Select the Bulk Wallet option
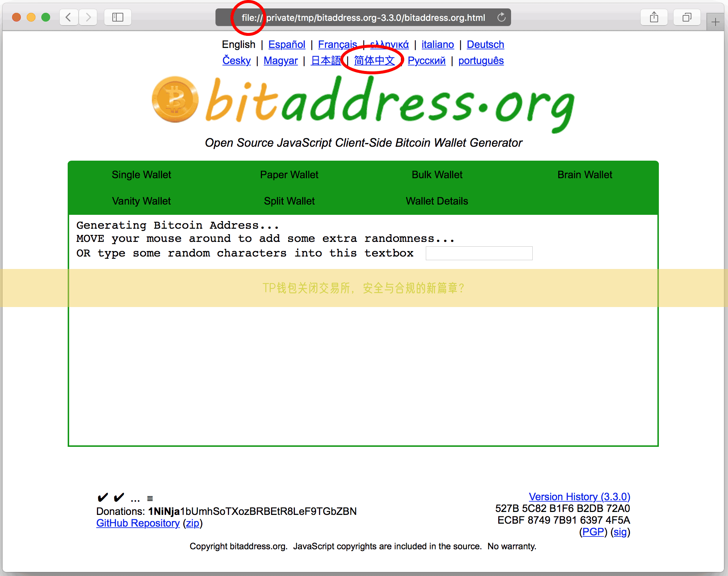The width and height of the screenshot is (728, 576). point(437,174)
